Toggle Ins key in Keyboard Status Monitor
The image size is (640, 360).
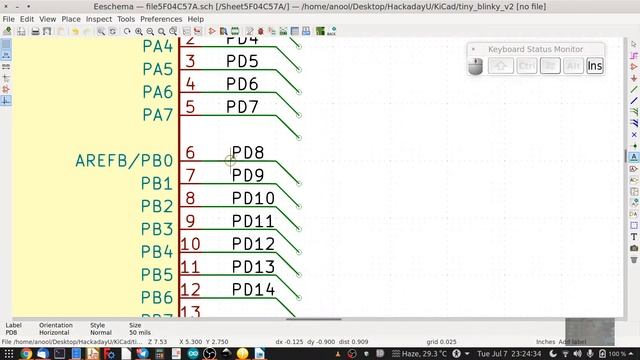pyautogui.click(x=595, y=66)
